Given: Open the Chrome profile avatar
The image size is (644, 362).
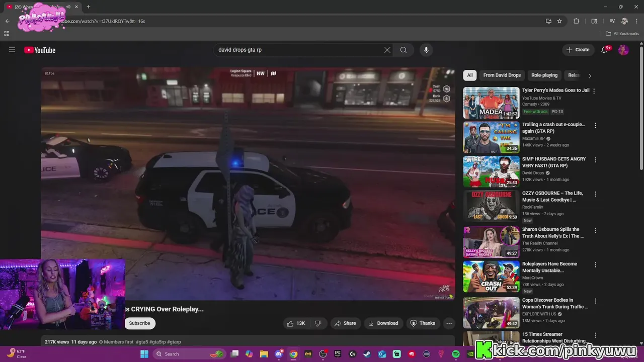Looking at the screenshot, I should [624, 21].
